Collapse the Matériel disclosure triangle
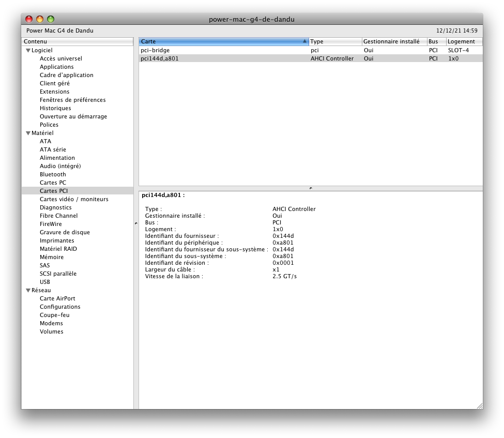504x438 pixels. [x=28, y=133]
